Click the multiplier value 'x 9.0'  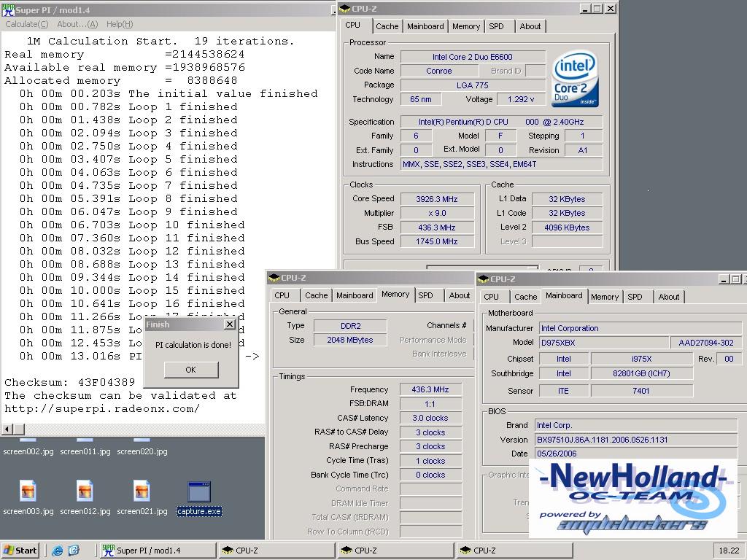(437, 214)
